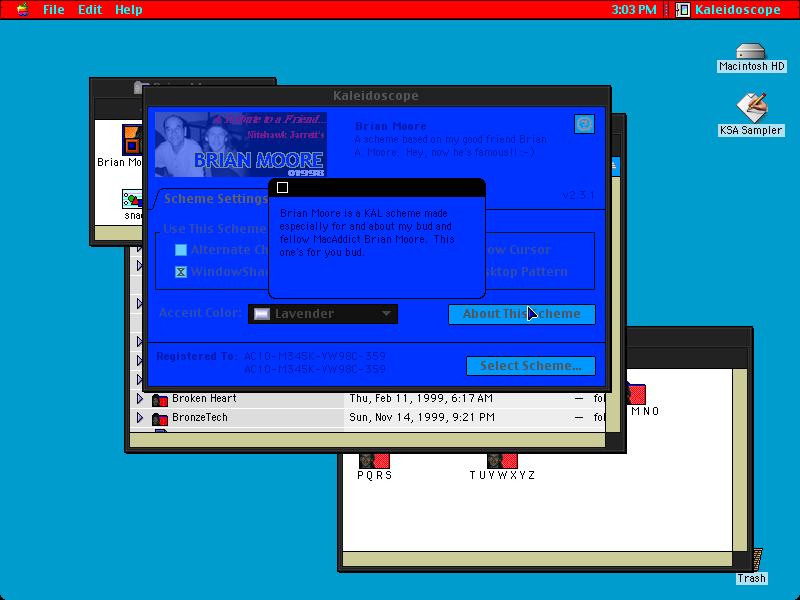Viewport: 800px width, 600px height.
Task: Open the Help menu
Action: [129, 10]
